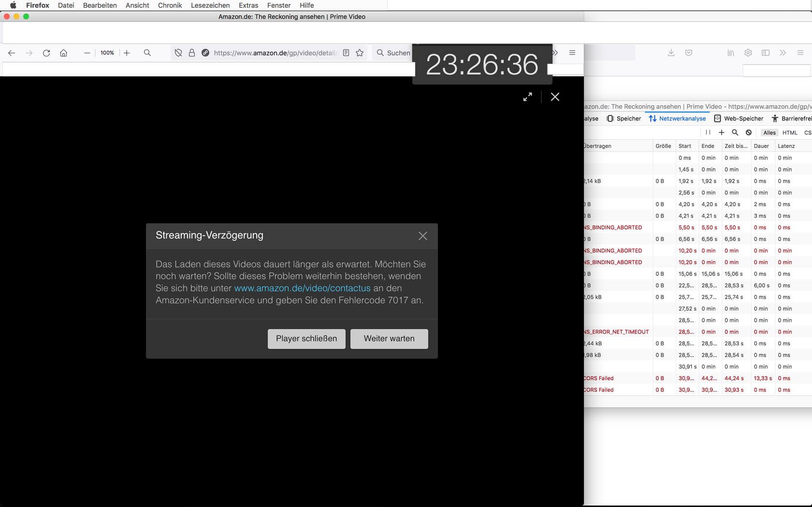Open downloads in the background window toolbar

[671, 53]
